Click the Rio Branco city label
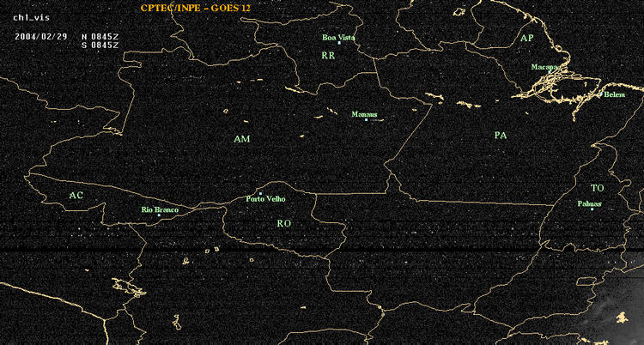The image size is (644, 345). tap(161, 210)
